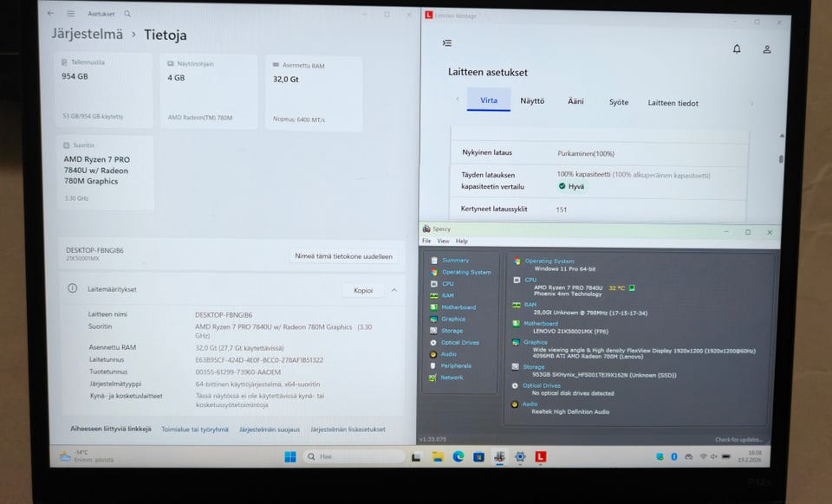
Task: Click the Kopioi button
Action: [363, 290]
